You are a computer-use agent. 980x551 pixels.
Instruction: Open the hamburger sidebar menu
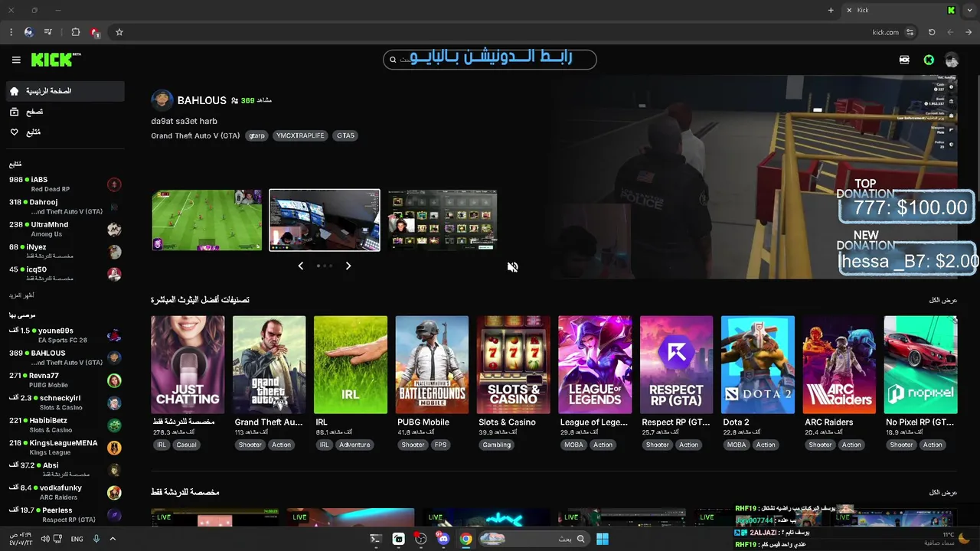[x=16, y=60]
